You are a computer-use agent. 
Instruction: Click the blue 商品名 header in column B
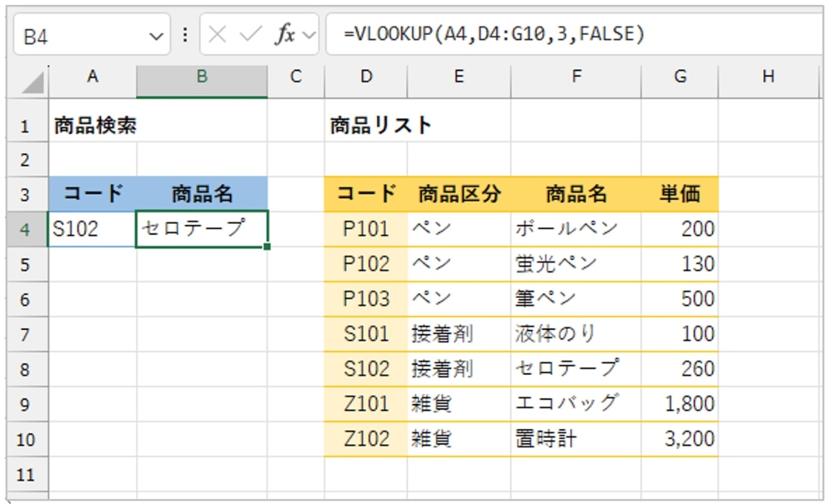click(x=202, y=194)
